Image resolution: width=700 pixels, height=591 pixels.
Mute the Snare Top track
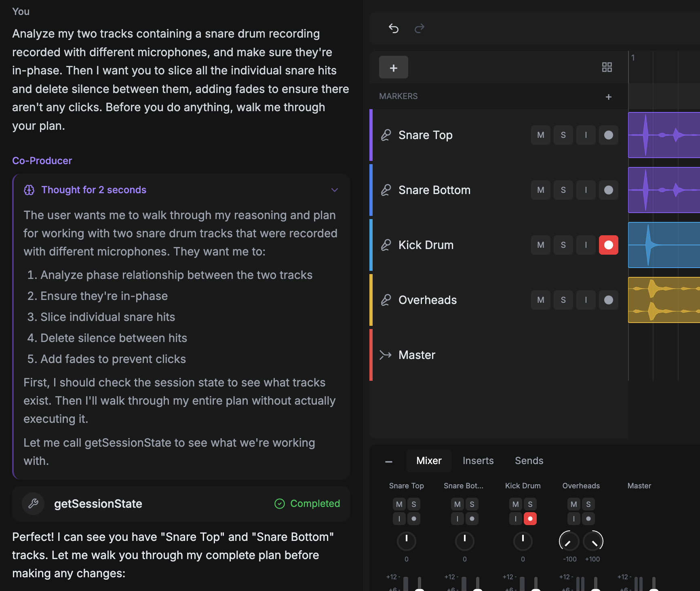[x=540, y=135]
